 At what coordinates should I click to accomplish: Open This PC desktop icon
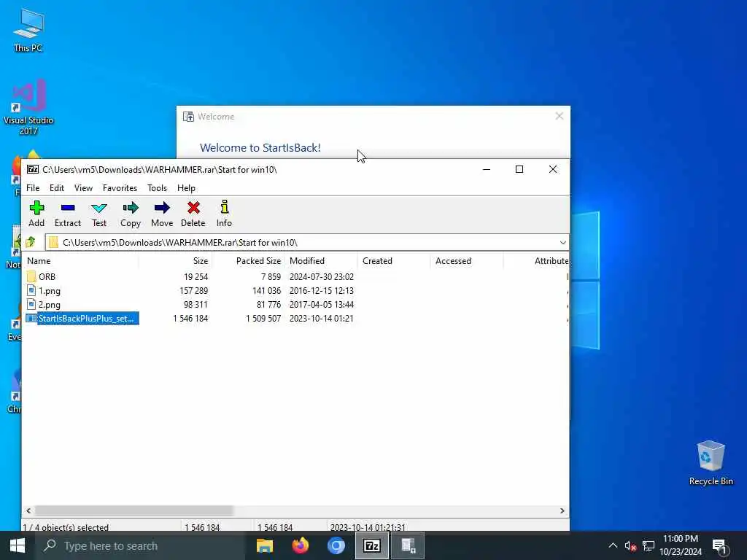coord(28,31)
